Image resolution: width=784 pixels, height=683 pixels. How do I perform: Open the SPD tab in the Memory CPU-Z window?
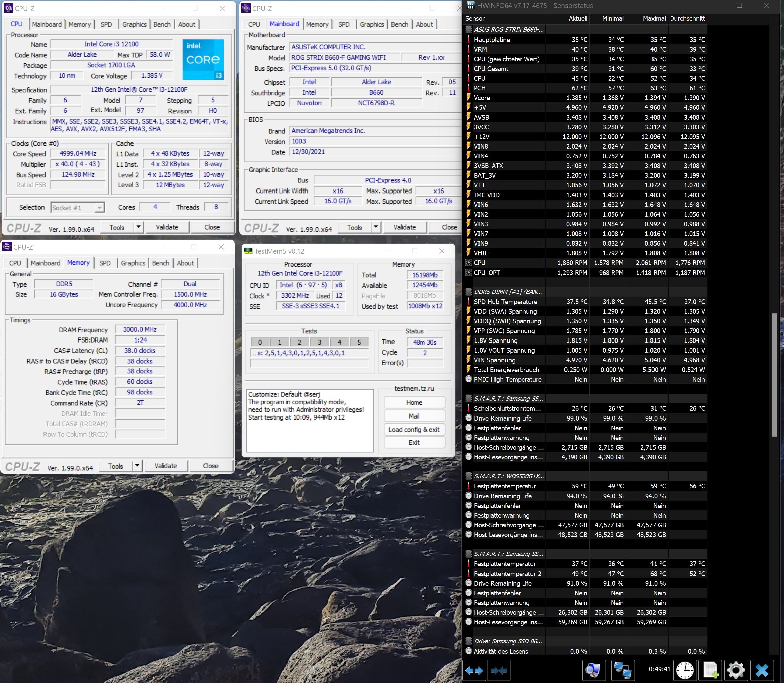[x=105, y=263]
